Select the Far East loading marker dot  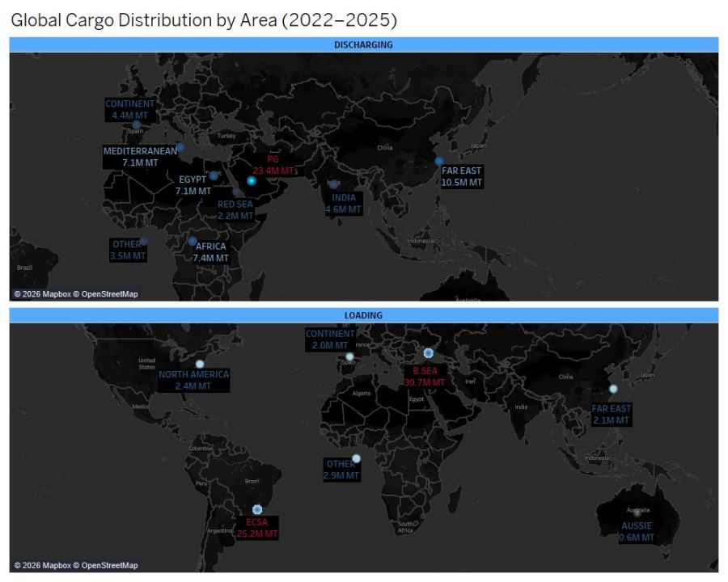pos(613,389)
